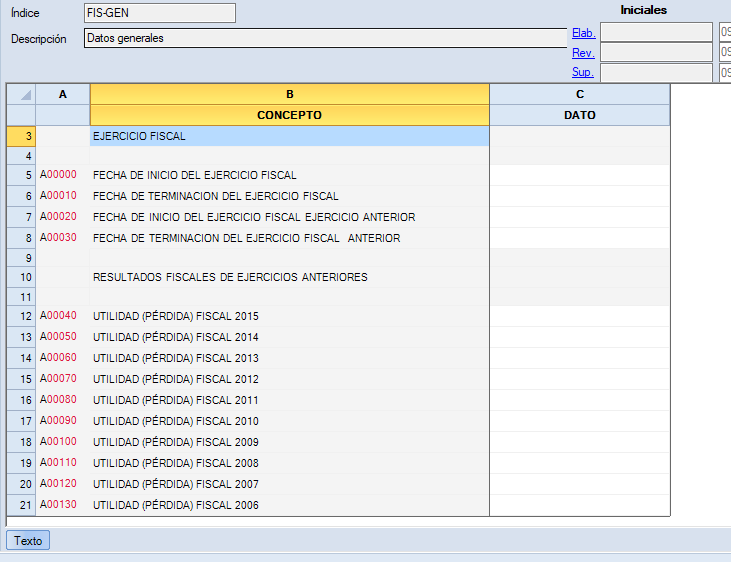Click the Rev. link
The image size is (731, 562).
(583, 53)
